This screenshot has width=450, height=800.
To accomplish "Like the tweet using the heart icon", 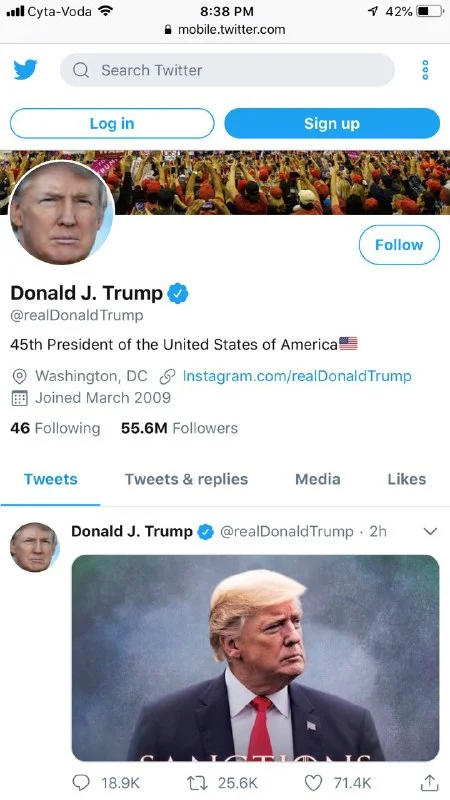I will (x=313, y=783).
